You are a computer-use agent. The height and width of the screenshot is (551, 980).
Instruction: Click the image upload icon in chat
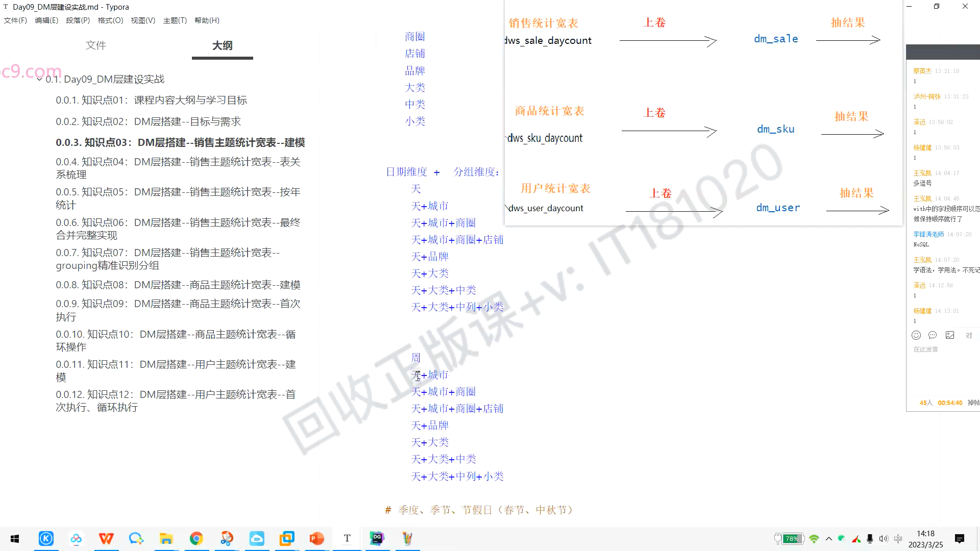tap(950, 335)
